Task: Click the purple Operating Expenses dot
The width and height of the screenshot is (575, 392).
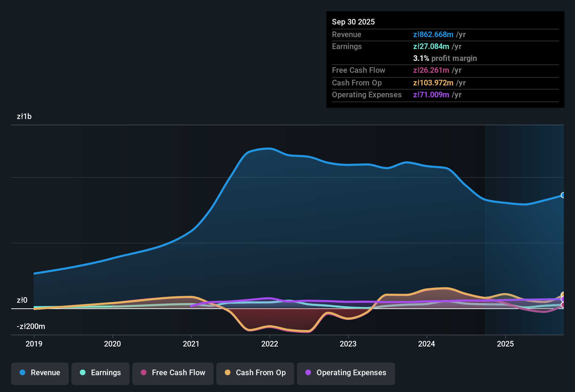Action: click(308, 373)
